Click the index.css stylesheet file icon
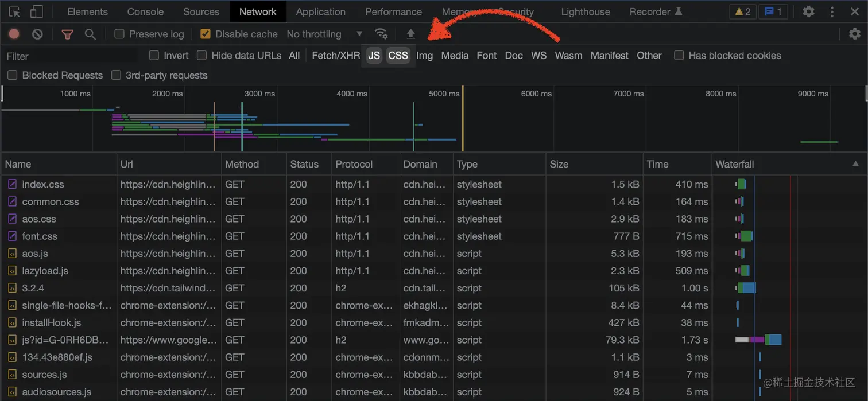 click(12, 184)
